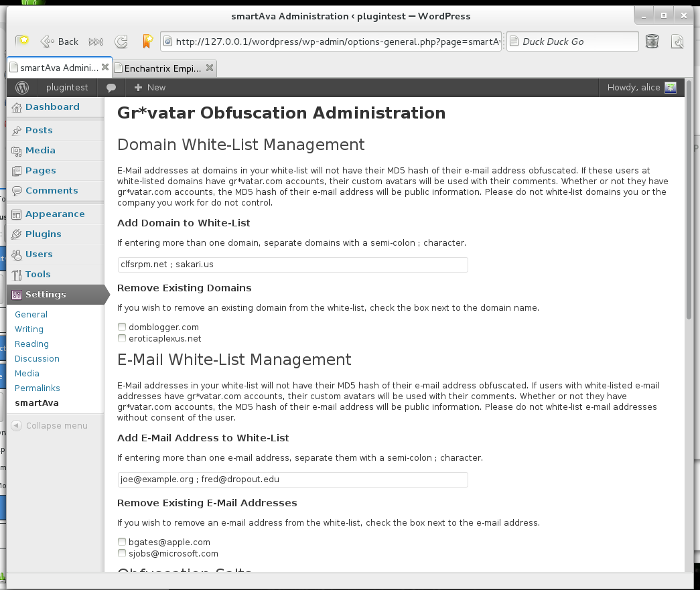
Task: Check the domblogger.com removal checkbox
Action: click(122, 327)
